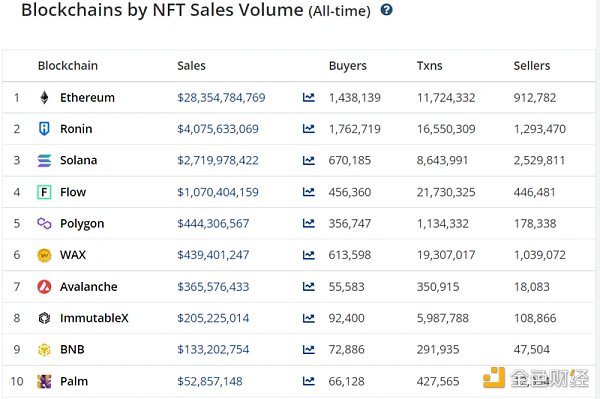The height and width of the screenshot is (399, 600).
Task: Sort by the Buyers column header
Action: pos(347,66)
